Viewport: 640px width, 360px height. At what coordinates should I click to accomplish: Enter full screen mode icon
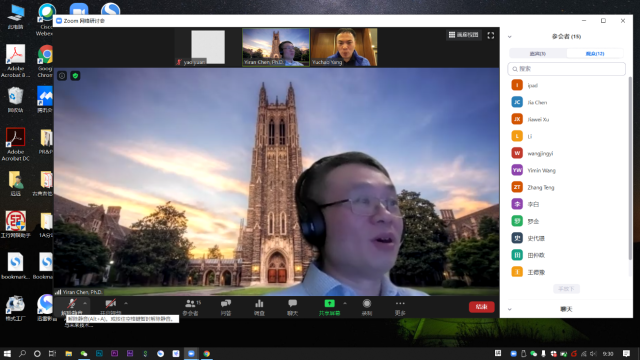pos(491,36)
